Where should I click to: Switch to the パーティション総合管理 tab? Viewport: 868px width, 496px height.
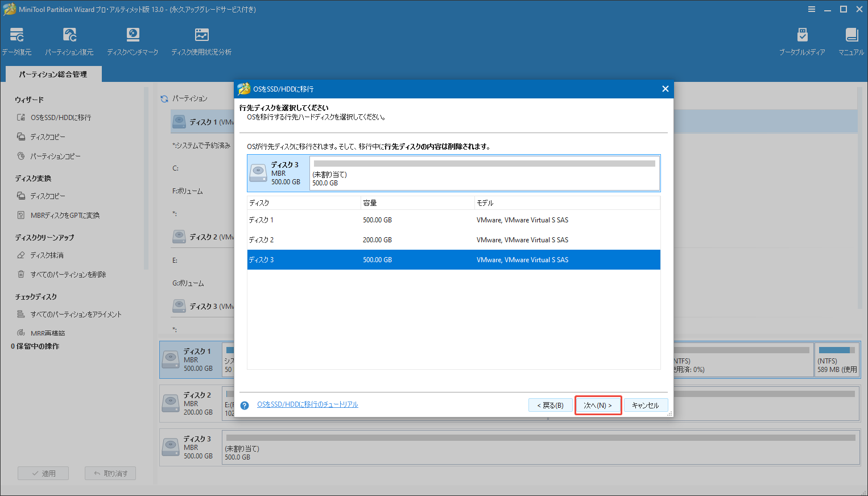click(53, 74)
